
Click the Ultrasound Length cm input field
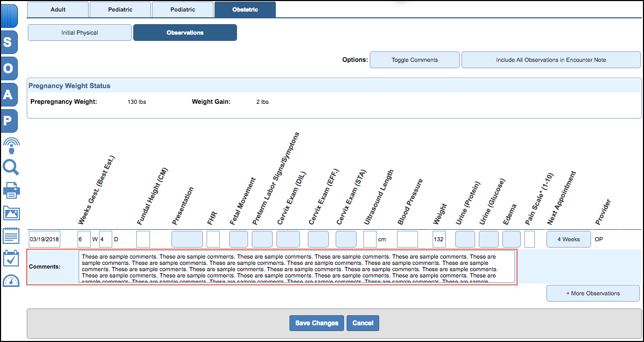370,239
